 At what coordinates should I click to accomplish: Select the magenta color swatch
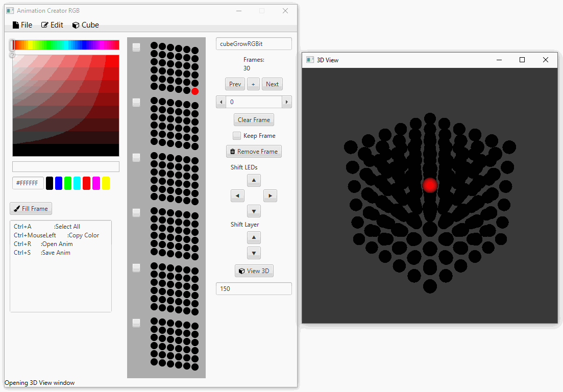coord(96,183)
